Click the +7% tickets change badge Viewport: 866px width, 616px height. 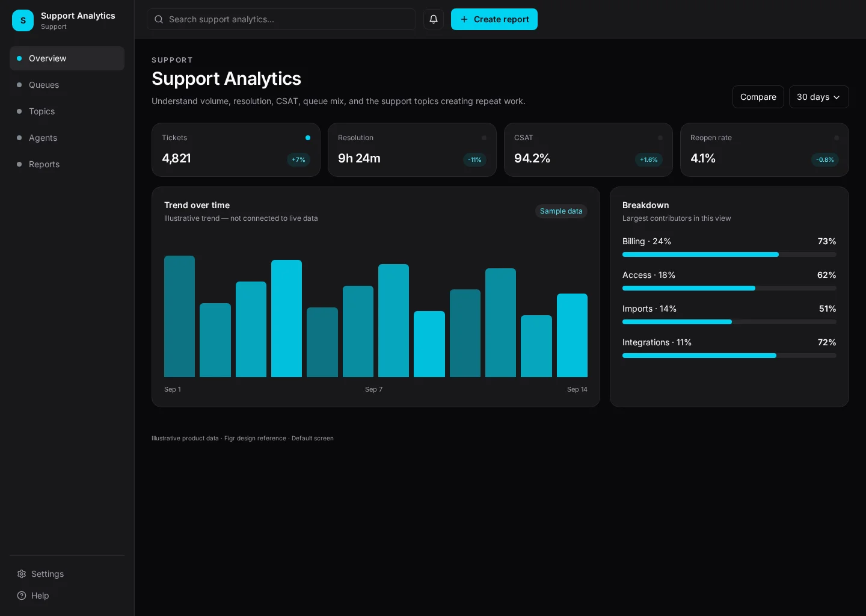pyautogui.click(x=299, y=159)
